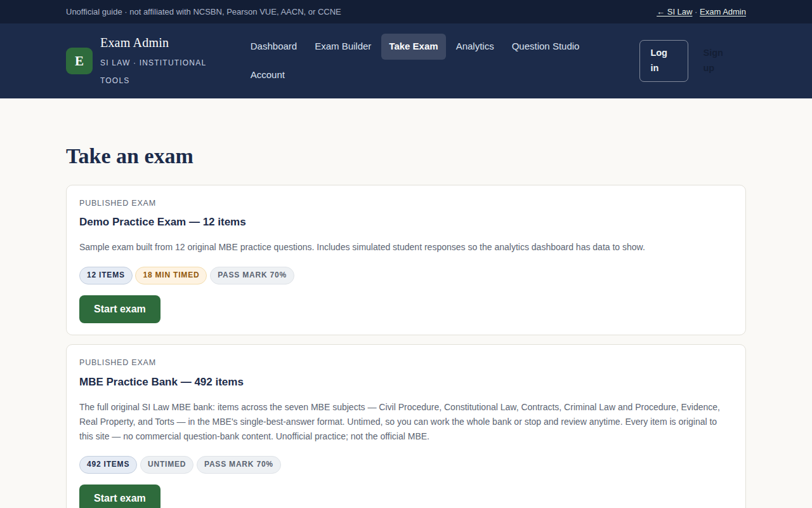
Task: Click the UNTIMED badge
Action: tap(167, 465)
